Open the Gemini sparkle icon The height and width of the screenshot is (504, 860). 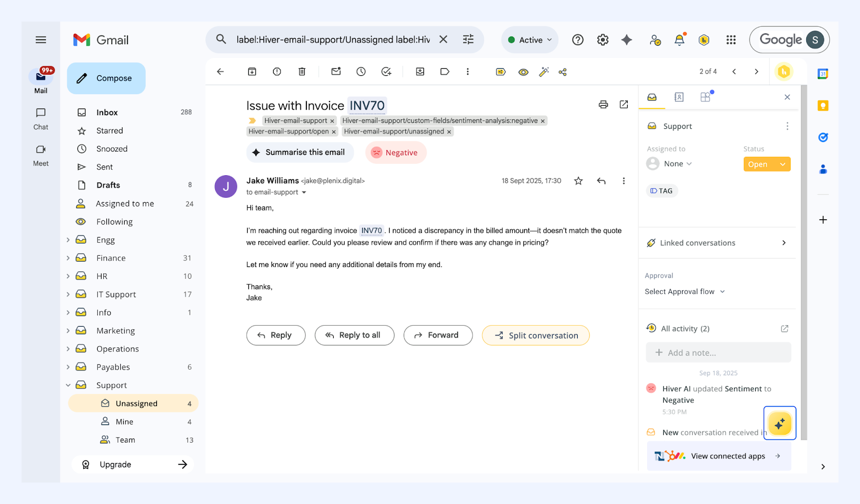[627, 40]
